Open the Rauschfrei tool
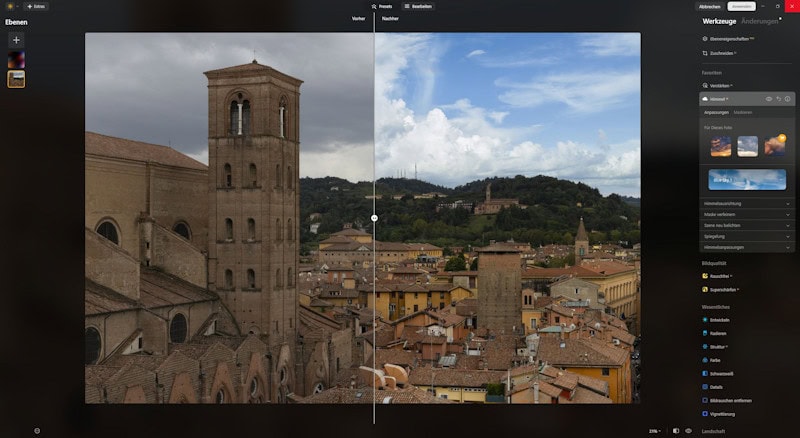The width and height of the screenshot is (800, 438). 720,276
